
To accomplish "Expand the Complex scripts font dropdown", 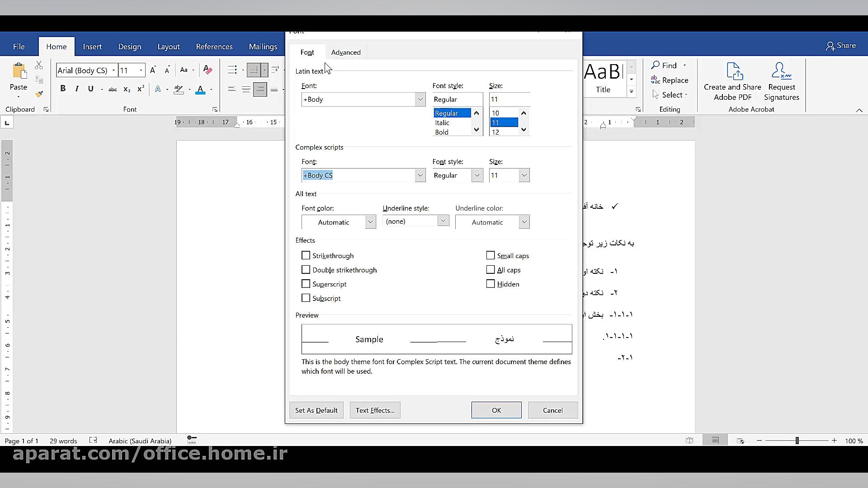I will click(x=420, y=175).
